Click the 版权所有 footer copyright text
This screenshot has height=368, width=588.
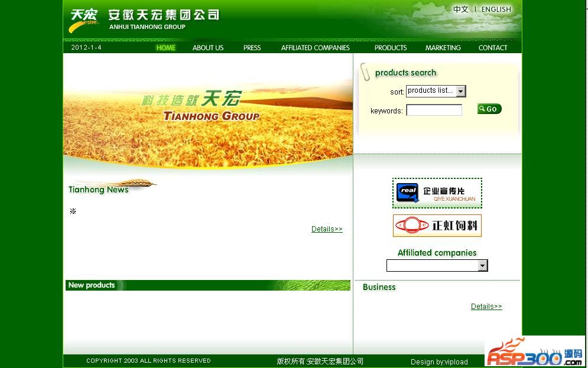[320, 362]
